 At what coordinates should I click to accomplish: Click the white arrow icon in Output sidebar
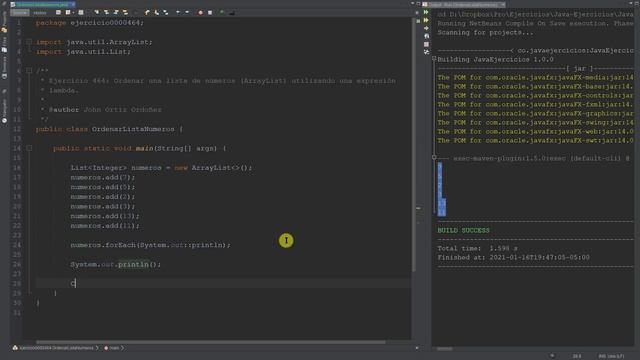click(426, 28)
